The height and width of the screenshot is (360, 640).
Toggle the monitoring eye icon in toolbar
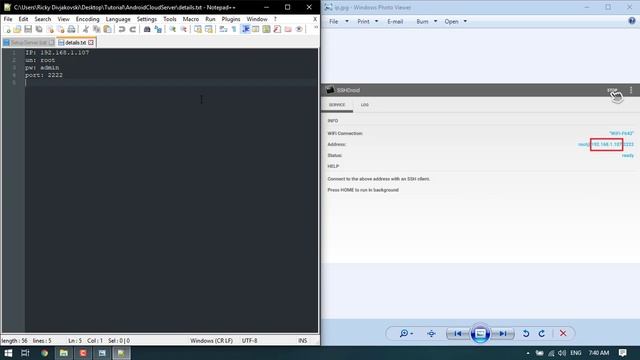point(299,29)
